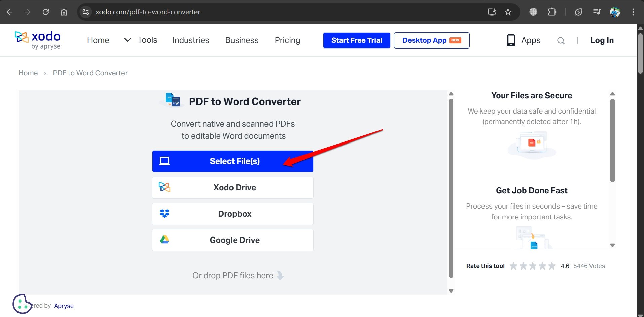Screen dimensions: 644x317
Task: Rate the tool four stars
Action: (542, 266)
